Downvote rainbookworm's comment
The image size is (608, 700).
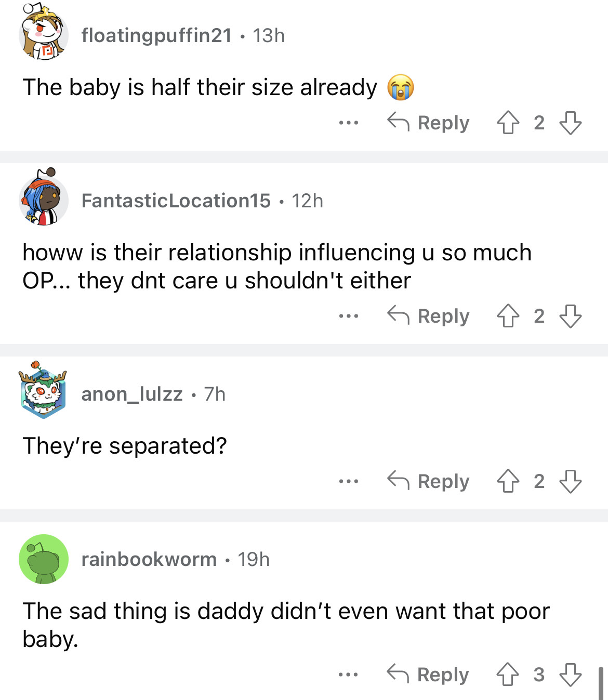click(x=570, y=675)
